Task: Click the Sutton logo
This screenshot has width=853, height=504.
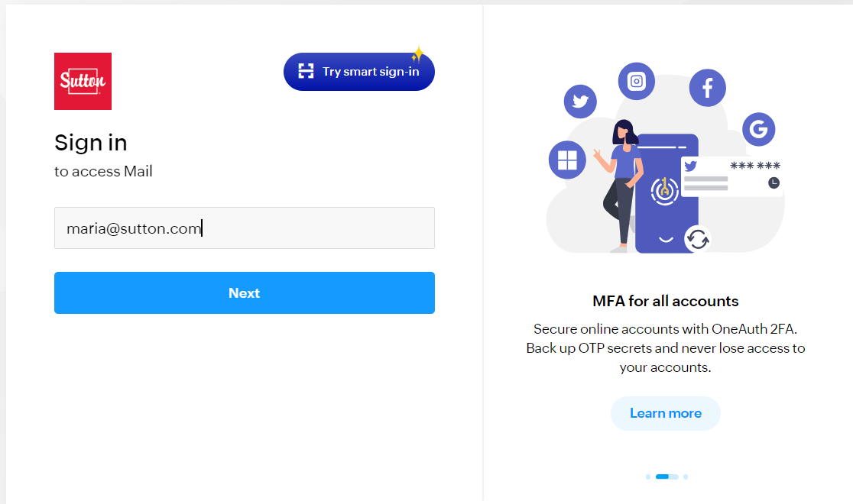Action: point(83,81)
